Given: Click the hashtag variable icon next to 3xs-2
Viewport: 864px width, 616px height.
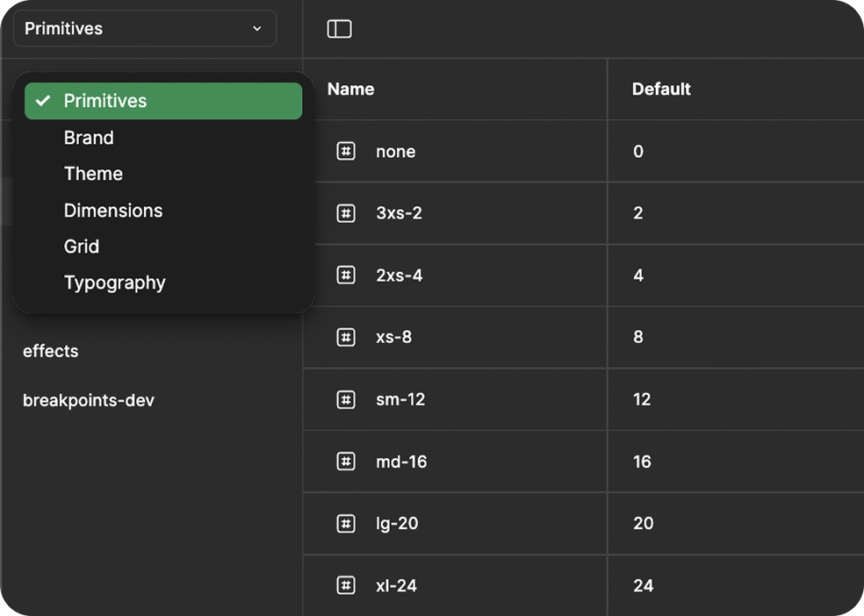Looking at the screenshot, I should tap(348, 212).
